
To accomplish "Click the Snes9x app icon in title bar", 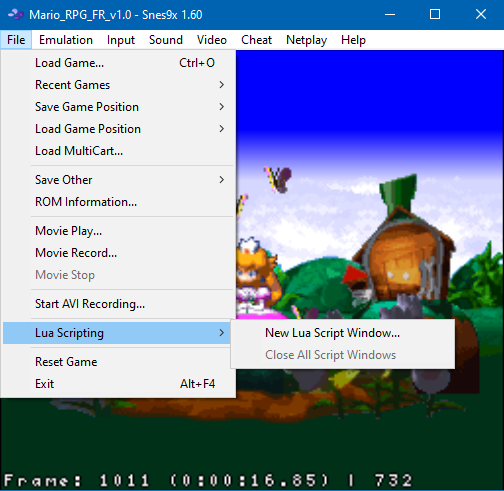I will pyautogui.click(x=15, y=15).
